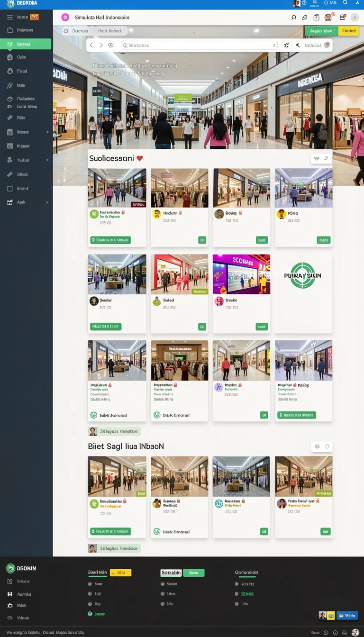The height and width of the screenshot is (637, 364).
Task: Click the avatar in bottom status bar
Action: (x=355, y=632)
